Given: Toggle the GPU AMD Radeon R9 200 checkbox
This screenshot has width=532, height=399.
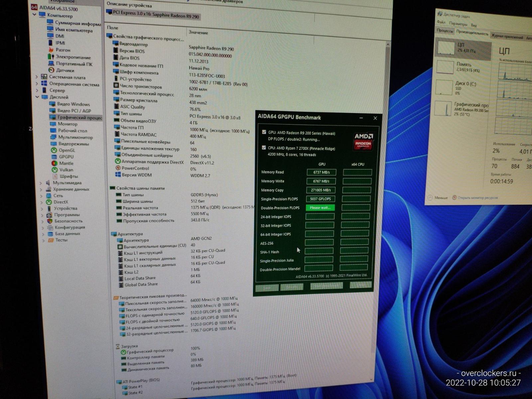Looking at the screenshot, I should coord(264,132).
